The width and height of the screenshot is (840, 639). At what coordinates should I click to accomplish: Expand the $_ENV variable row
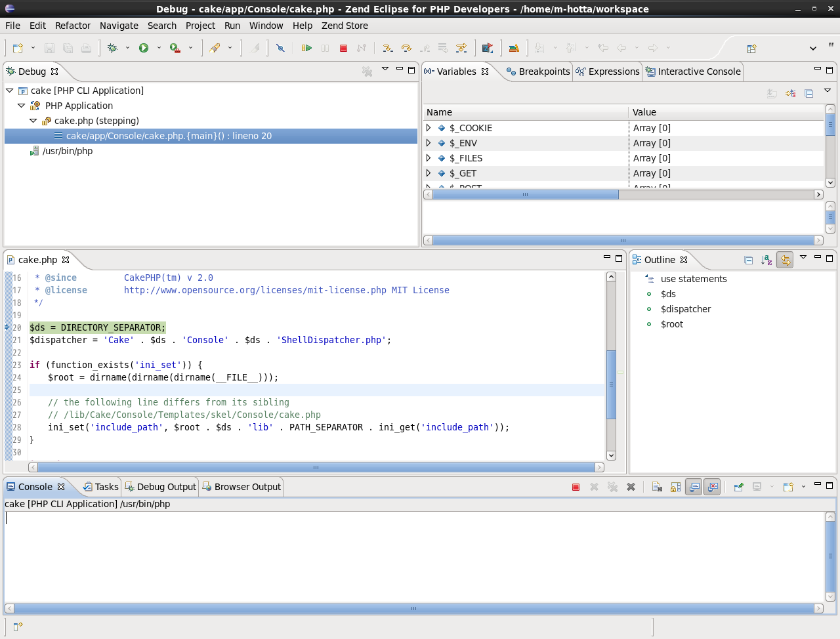point(429,143)
